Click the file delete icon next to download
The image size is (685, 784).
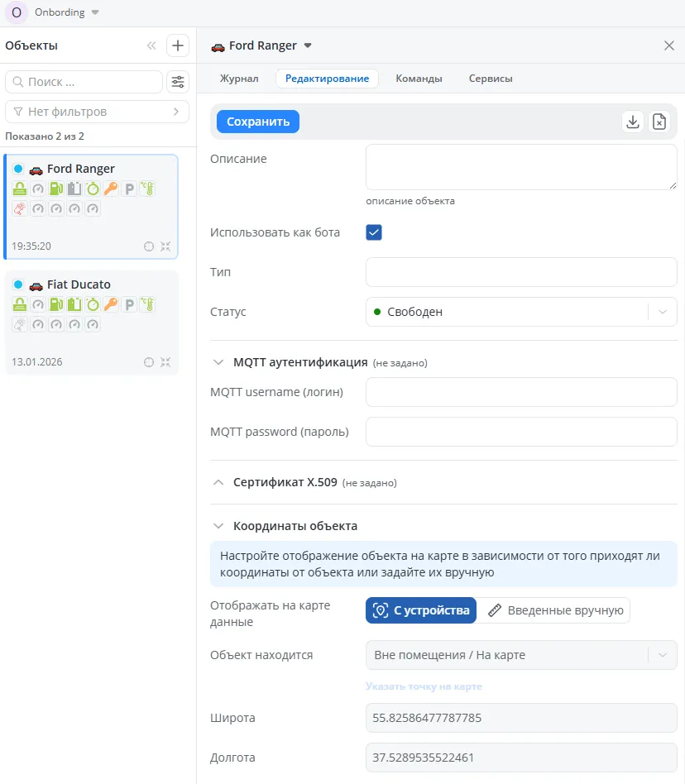pos(659,122)
